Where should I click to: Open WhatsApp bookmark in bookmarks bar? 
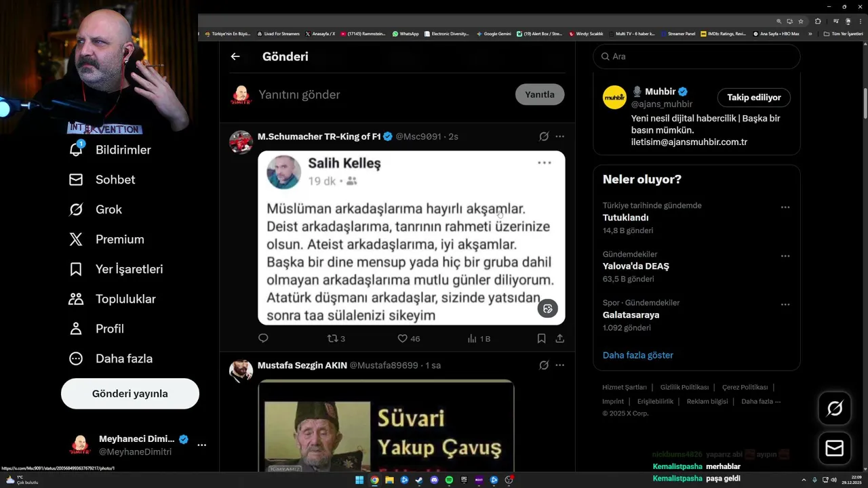point(406,33)
